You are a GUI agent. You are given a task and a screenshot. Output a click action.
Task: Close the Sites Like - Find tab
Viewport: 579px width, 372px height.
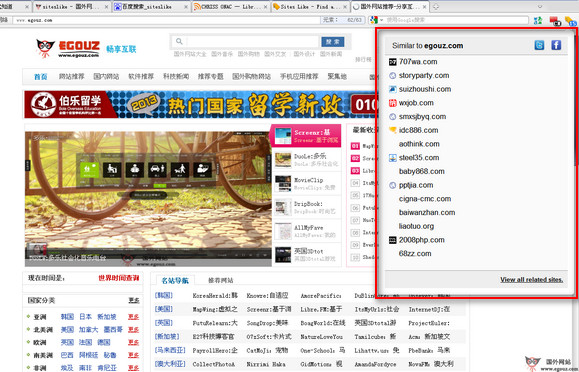[345, 7]
